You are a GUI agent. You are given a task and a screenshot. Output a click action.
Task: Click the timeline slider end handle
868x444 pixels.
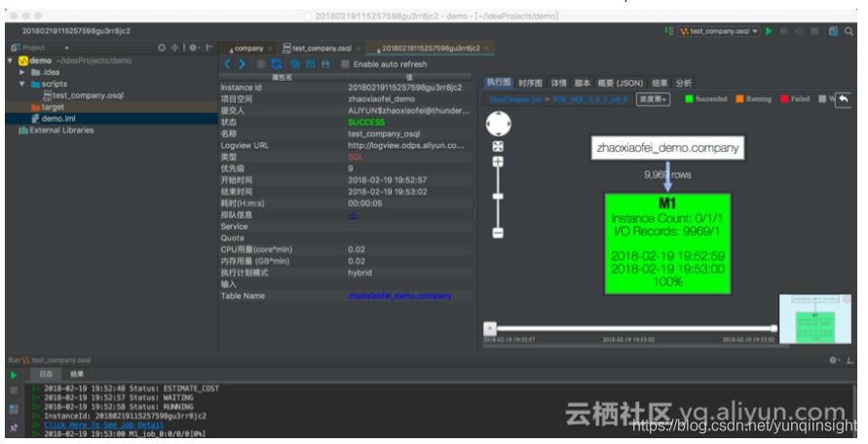[x=774, y=328]
